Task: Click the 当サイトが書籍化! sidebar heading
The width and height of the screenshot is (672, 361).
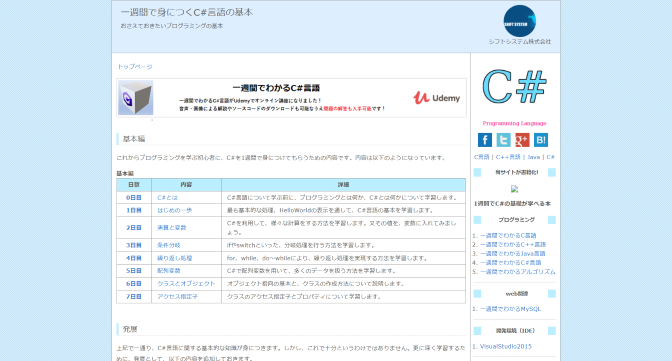Action: coord(516,172)
